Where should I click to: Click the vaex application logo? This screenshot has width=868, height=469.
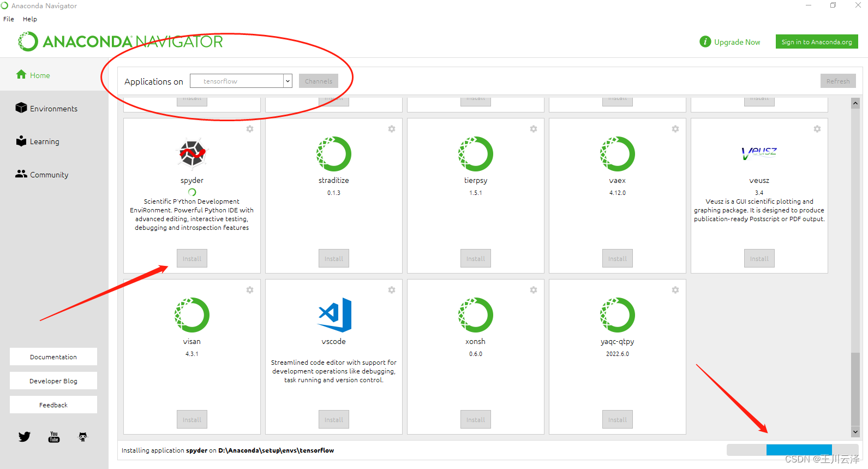click(x=618, y=153)
